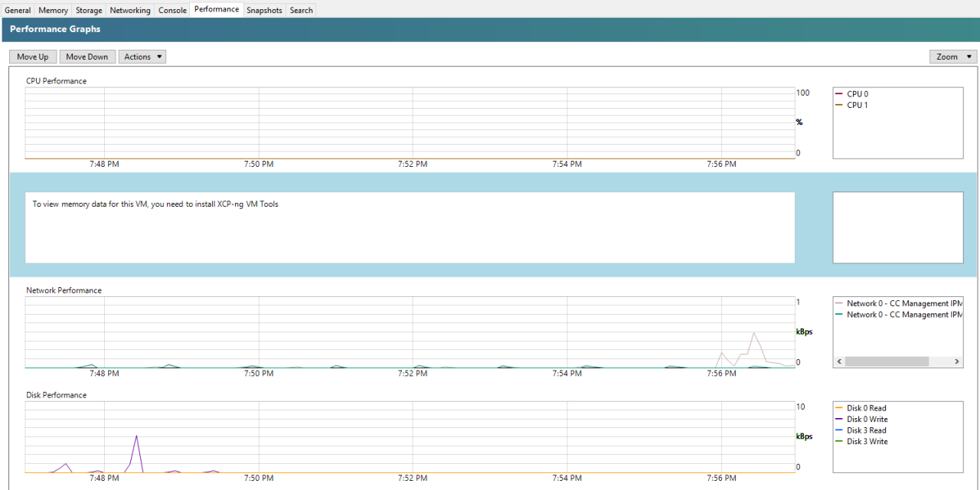Select CPU 1 legend entry
Screen dimensions: 980x490
coord(857,105)
